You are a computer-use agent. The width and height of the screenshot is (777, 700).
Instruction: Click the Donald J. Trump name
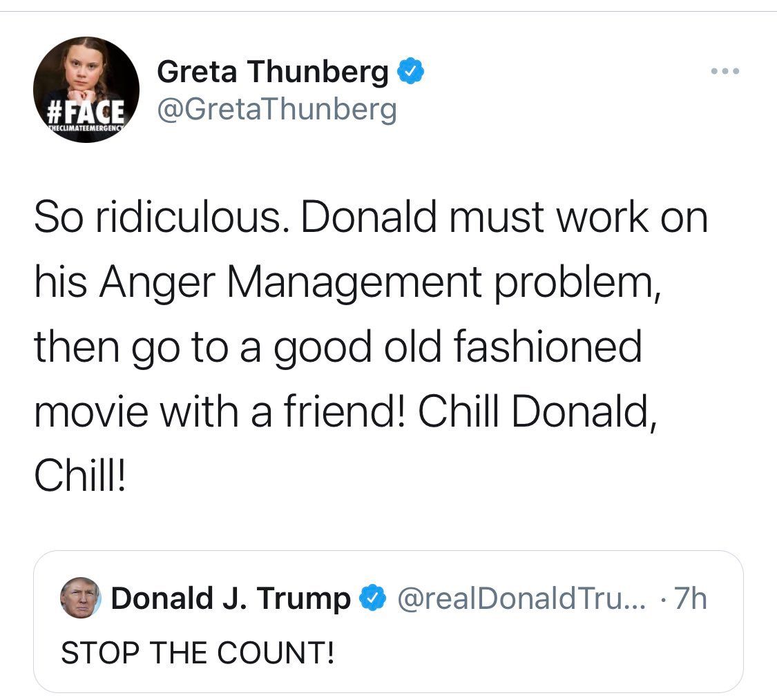(x=231, y=599)
